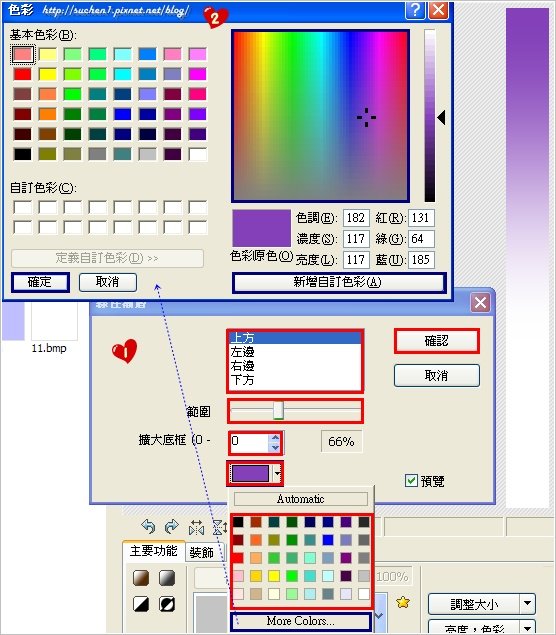The image size is (556, 635).
Task: Click the undo arrow icon
Action: point(148,527)
